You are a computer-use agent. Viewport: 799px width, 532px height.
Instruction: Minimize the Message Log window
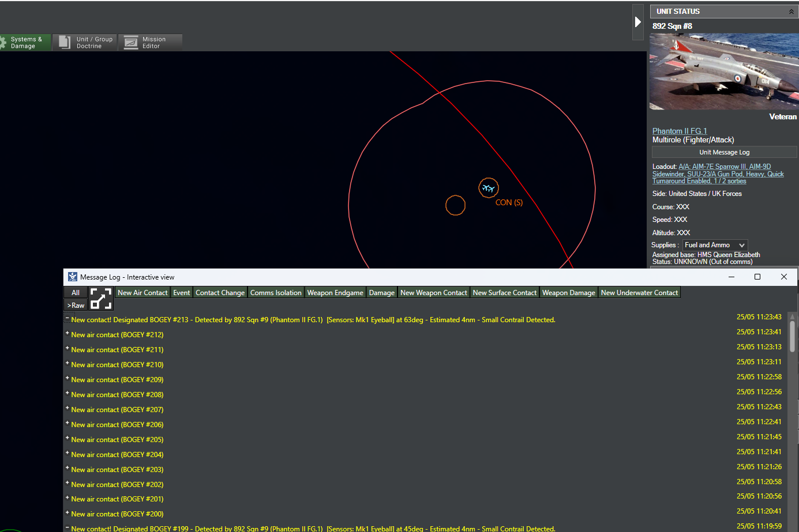point(732,277)
